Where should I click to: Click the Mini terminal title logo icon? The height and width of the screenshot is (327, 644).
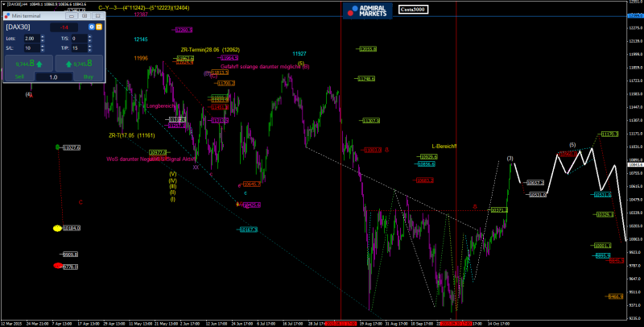(x=6, y=14)
